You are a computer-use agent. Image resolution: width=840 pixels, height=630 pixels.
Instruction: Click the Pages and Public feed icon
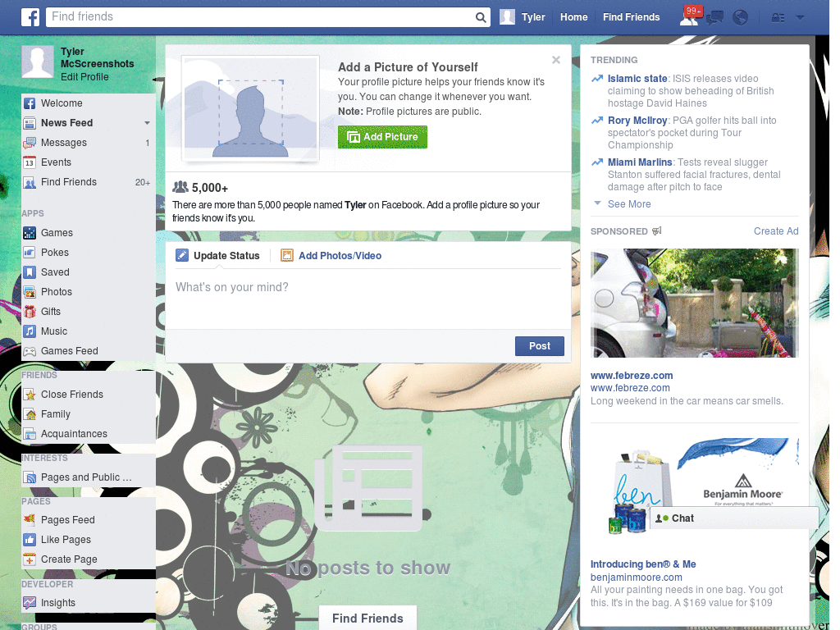pyautogui.click(x=30, y=477)
